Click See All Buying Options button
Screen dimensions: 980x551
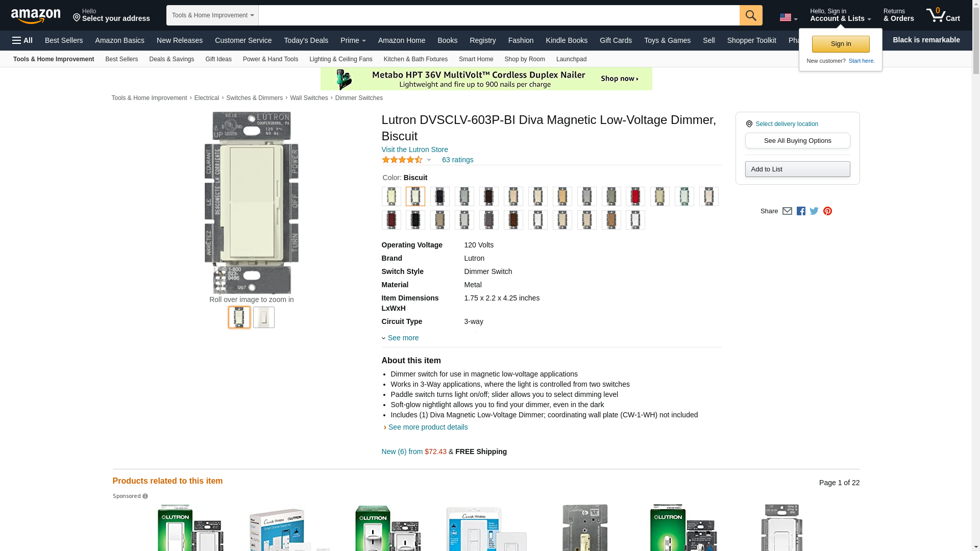tap(797, 141)
